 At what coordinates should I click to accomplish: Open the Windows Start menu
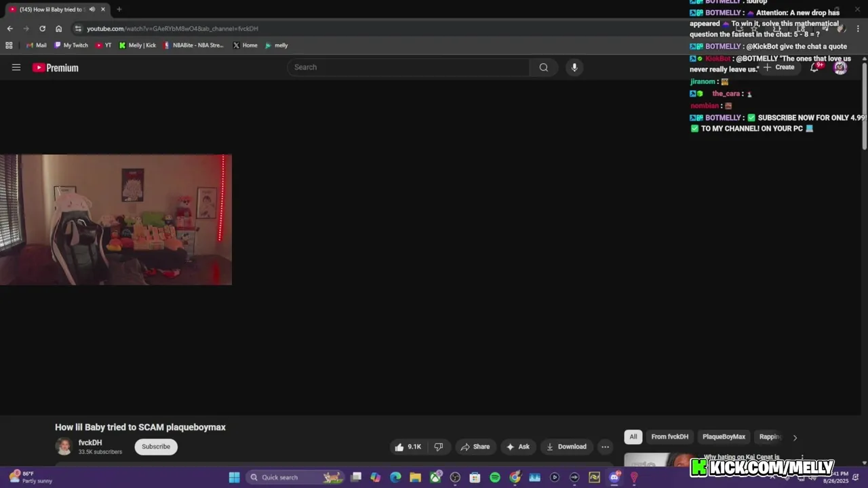coord(234,477)
